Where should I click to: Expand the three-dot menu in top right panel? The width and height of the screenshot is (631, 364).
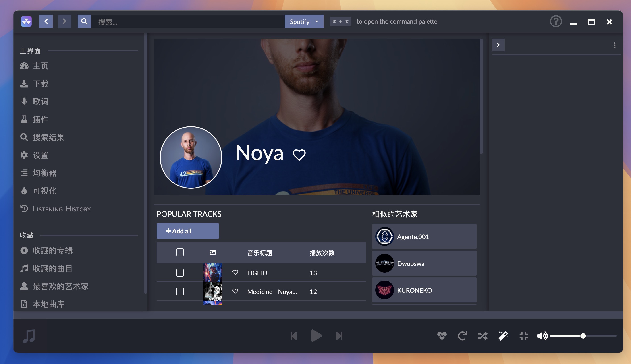click(615, 45)
